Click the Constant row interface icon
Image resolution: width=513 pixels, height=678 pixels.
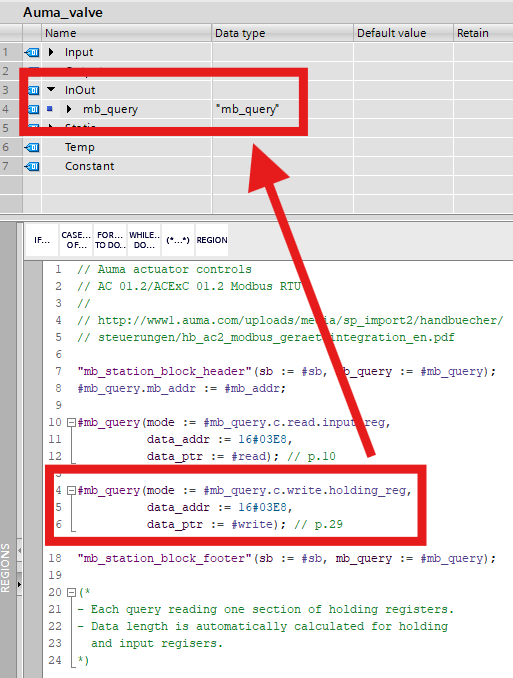coord(32,166)
